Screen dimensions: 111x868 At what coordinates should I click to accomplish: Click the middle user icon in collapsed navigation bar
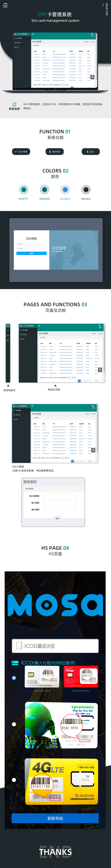(8, 335)
